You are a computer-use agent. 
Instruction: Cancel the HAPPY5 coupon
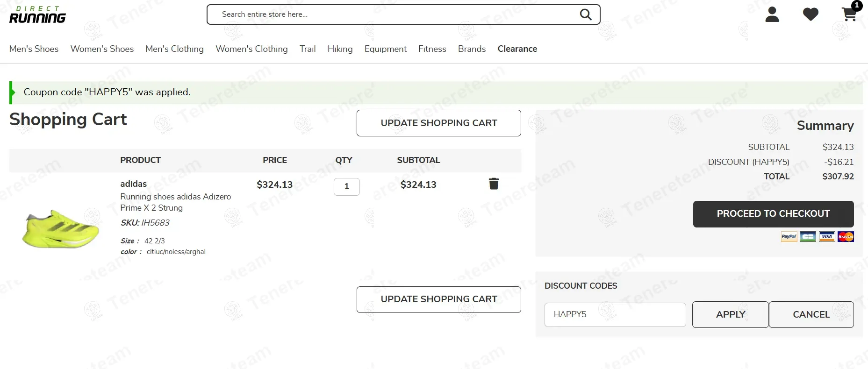coord(811,314)
